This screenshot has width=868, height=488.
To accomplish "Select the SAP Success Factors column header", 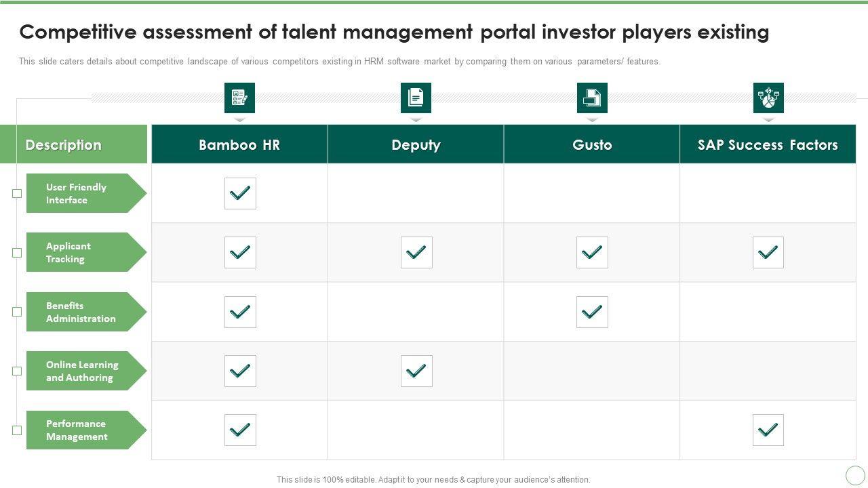I will tap(768, 144).
